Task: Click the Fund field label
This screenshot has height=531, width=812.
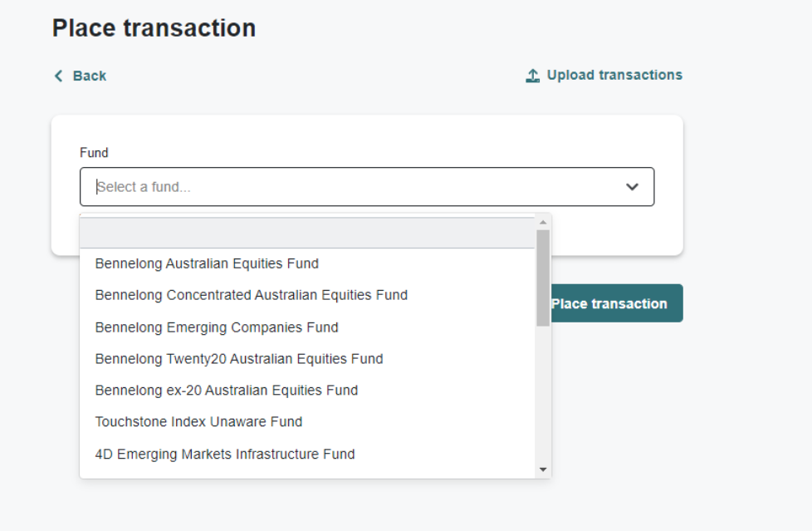Action: pos(94,153)
